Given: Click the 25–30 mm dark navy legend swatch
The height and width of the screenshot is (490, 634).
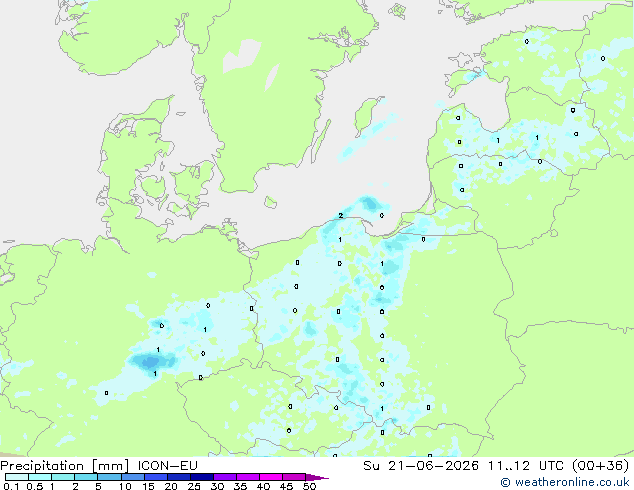Looking at the screenshot, I should click(201, 477).
